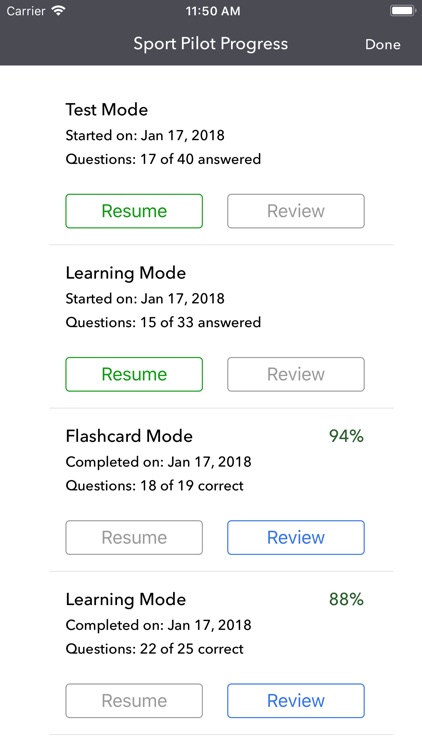This screenshot has height=750, width=422.
Task: Click the 94% score label
Action: [x=346, y=436]
